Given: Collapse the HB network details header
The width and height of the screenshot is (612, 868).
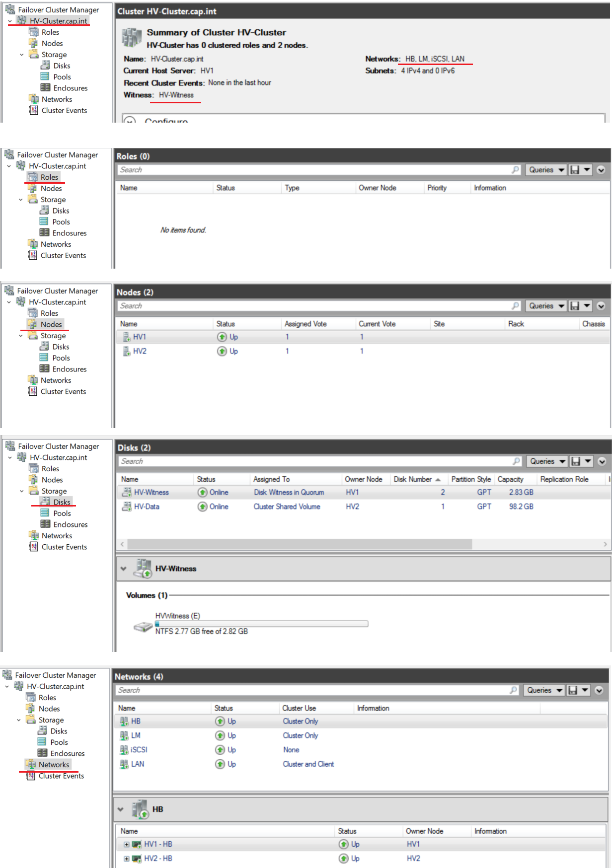Looking at the screenshot, I should click(x=120, y=809).
